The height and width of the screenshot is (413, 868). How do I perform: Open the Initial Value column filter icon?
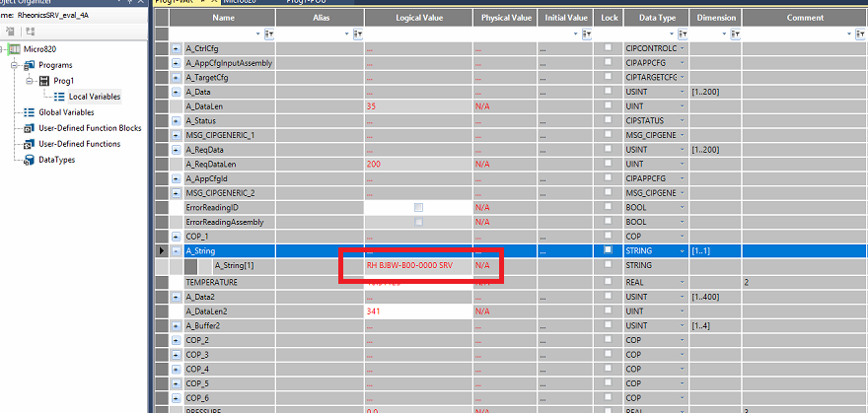[x=587, y=34]
